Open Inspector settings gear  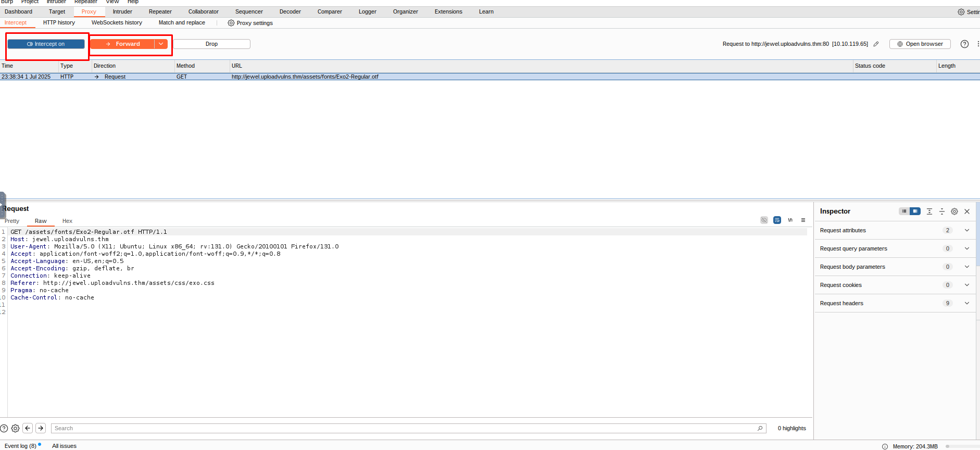tap(954, 211)
